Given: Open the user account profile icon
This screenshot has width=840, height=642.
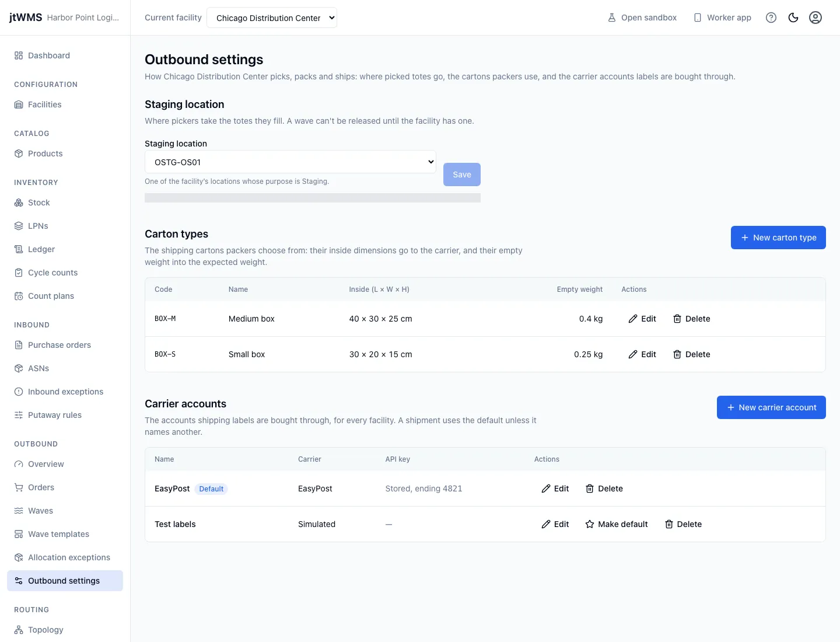Looking at the screenshot, I should pos(815,18).
